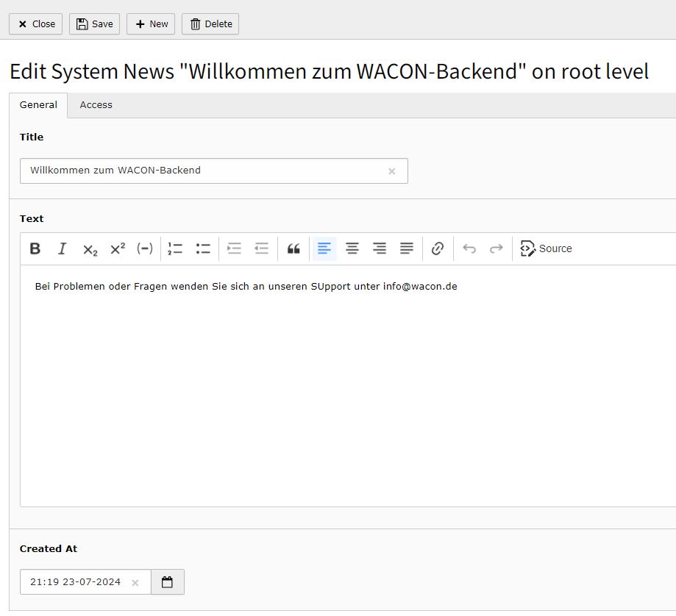Toggle superscript formatting
Screen dimensions: 676x616
click(x=118, y=248)
